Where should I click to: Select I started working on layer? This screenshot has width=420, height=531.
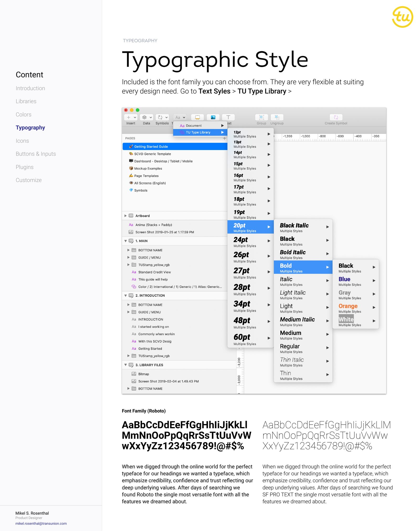click(x=154, y=327)
